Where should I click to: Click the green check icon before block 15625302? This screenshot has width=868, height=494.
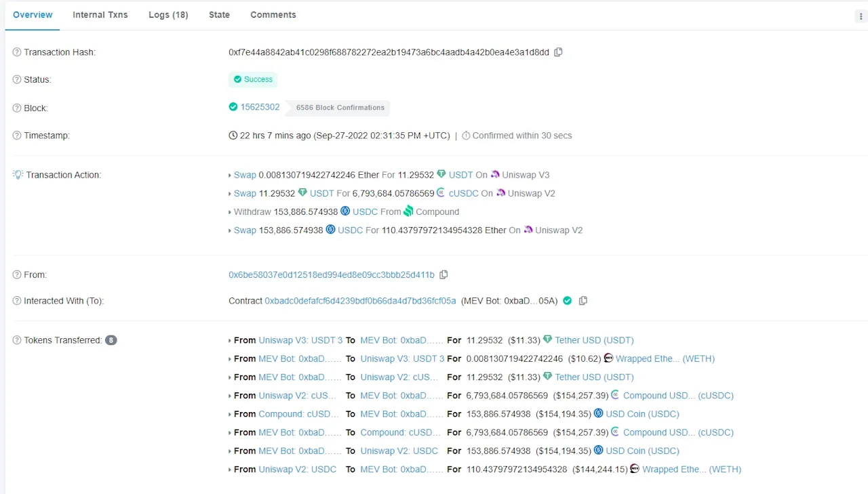233,107
